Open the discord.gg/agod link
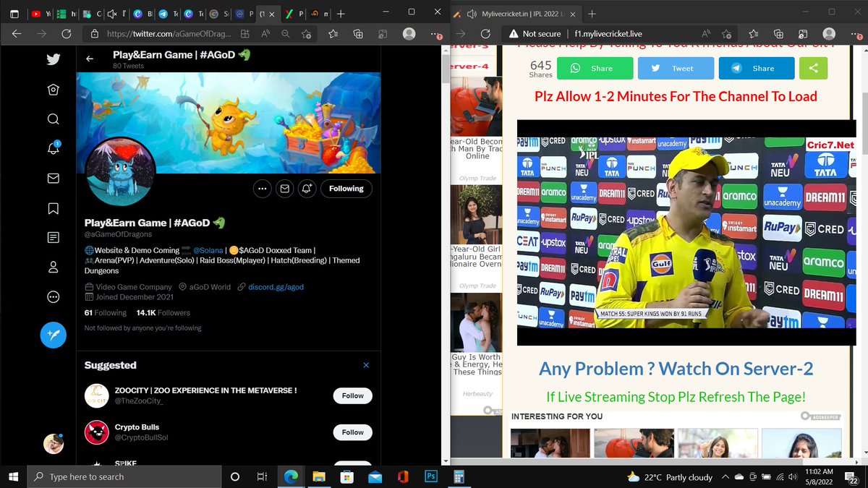 tap(276, 287)
